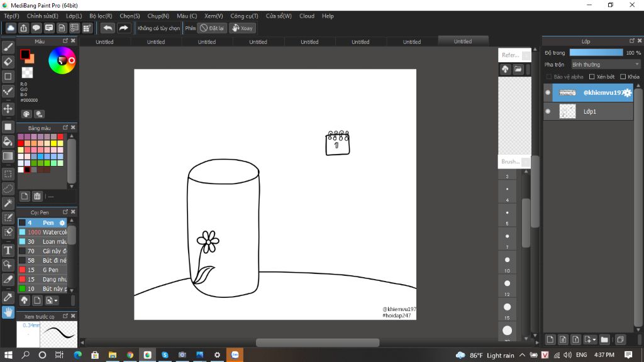The width and height of the screenshot is (644, 362).
Task: Add a new layer in layer panel
Action: pyautogui.click(x=550, y=339)
